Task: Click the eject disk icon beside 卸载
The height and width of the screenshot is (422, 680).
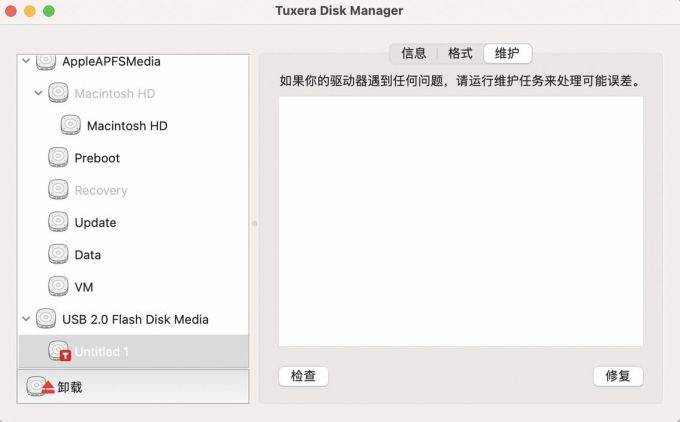Action: [x=40, y=386]
